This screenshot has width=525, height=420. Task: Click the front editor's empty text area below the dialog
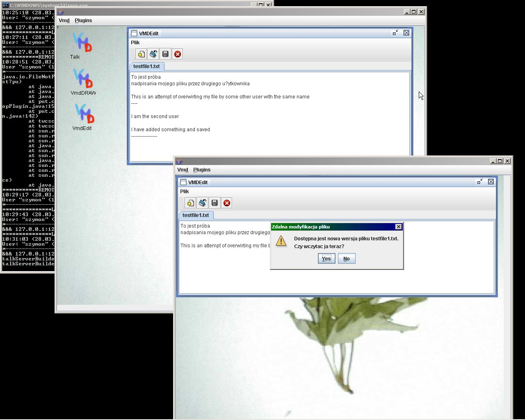click(x=336, y=281)
